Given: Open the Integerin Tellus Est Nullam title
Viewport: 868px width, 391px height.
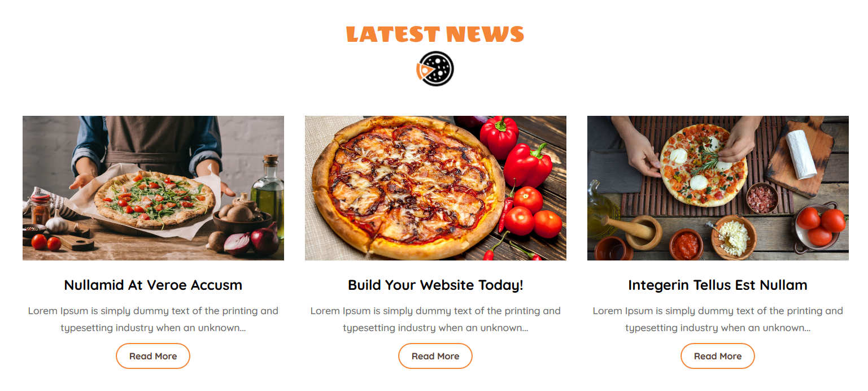Looking at the screenshot, I should [718, 285].
